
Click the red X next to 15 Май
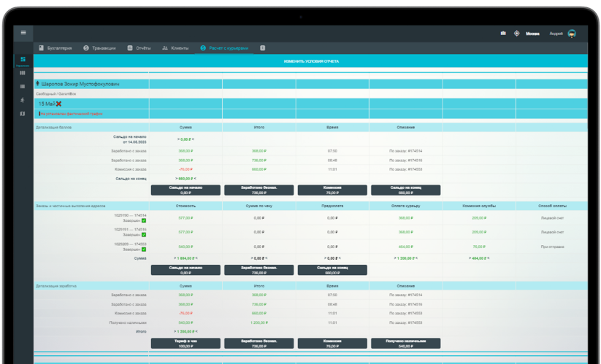(x=58, y=104)
